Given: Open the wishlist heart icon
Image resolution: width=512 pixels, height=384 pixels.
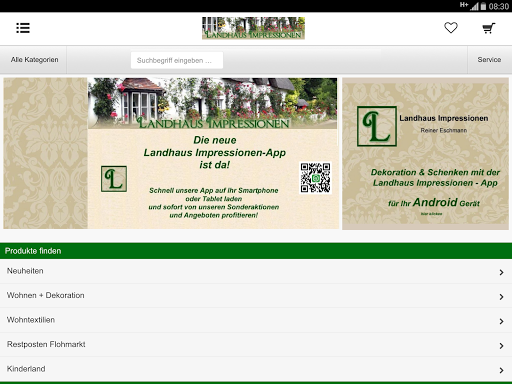Looking at the screenshot, I should 451,28.
